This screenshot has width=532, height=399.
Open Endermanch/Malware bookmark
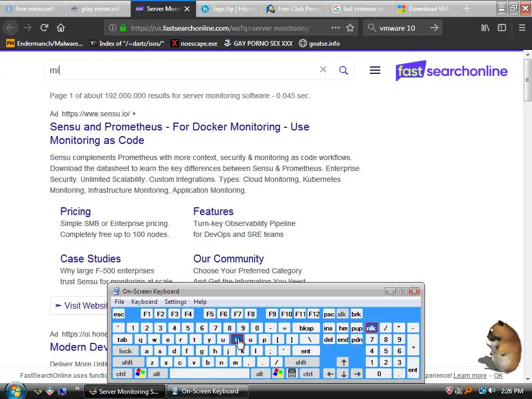pos(45,44)
